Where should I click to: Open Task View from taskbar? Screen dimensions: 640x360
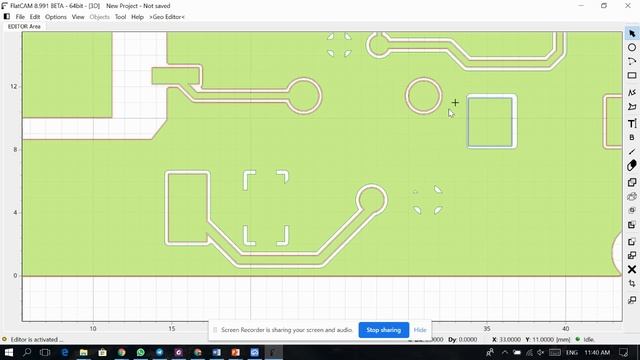45,352
